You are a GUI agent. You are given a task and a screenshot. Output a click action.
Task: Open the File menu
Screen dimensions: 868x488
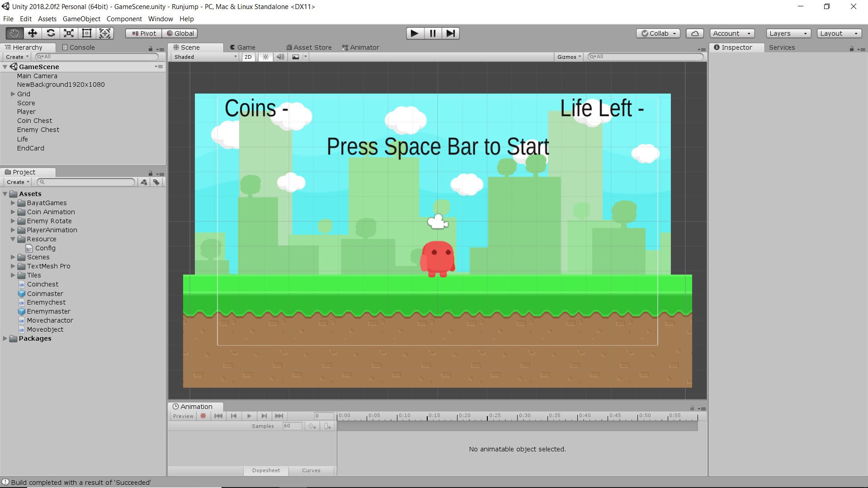tap(8, 19)
